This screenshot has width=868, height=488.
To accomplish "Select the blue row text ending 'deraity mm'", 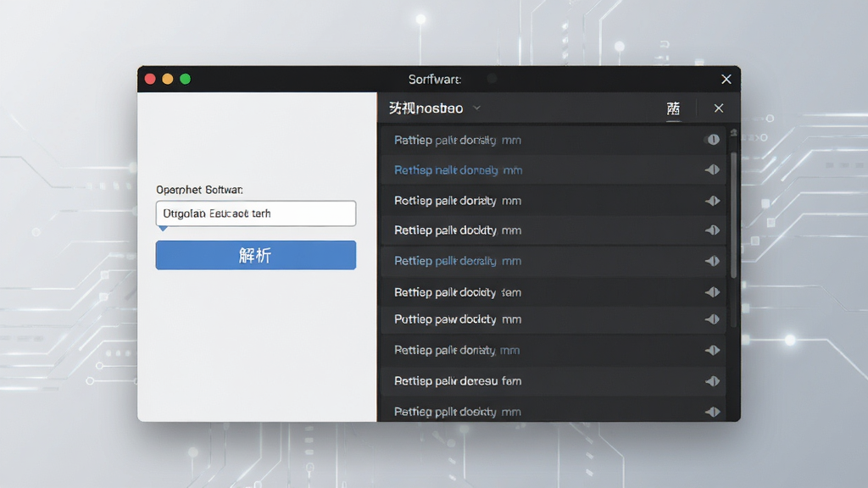I will (458, 261).
